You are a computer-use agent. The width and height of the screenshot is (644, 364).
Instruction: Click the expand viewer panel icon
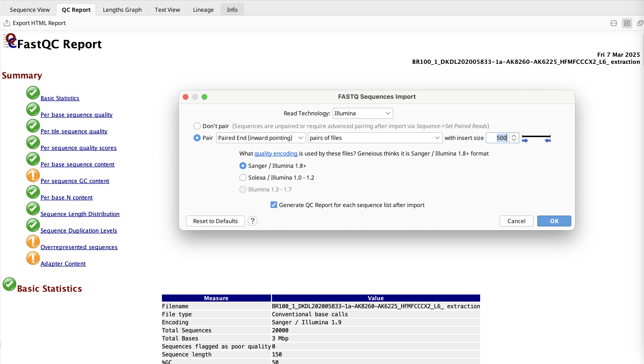point(627,23)
